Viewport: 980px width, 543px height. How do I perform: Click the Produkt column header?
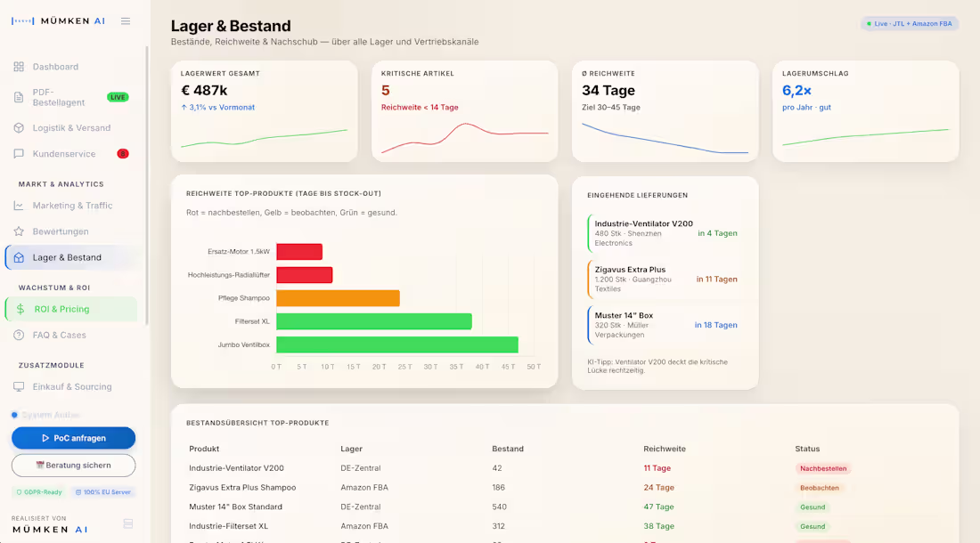204,449
